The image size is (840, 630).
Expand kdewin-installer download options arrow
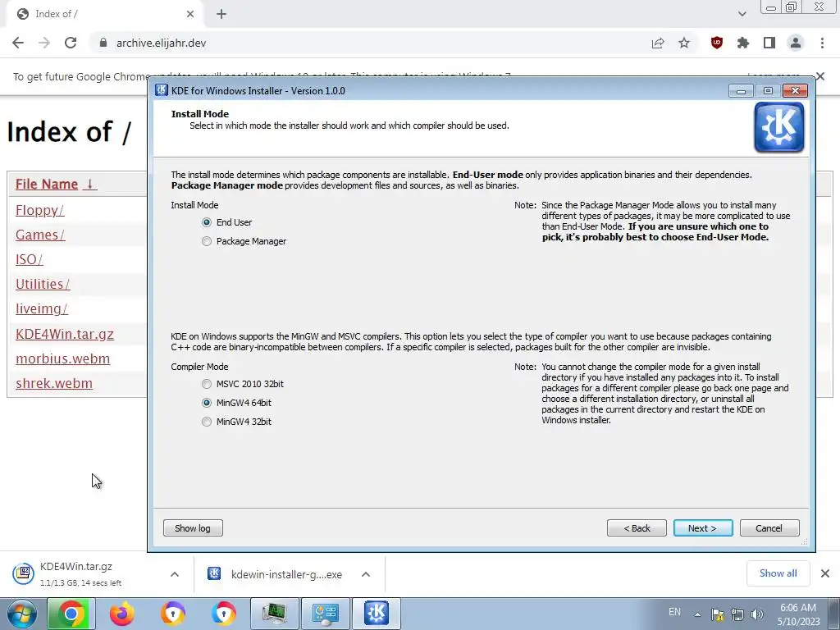[x=366, y=574]
